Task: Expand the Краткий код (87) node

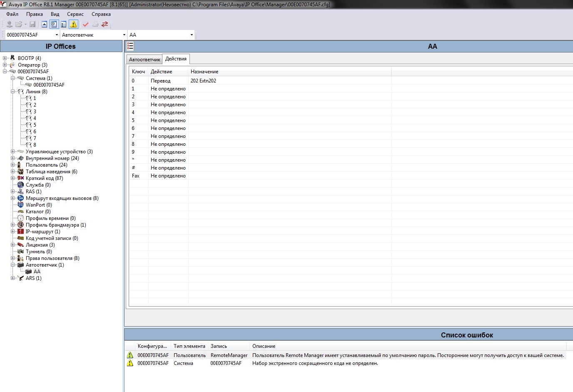Action: [13, 178]
